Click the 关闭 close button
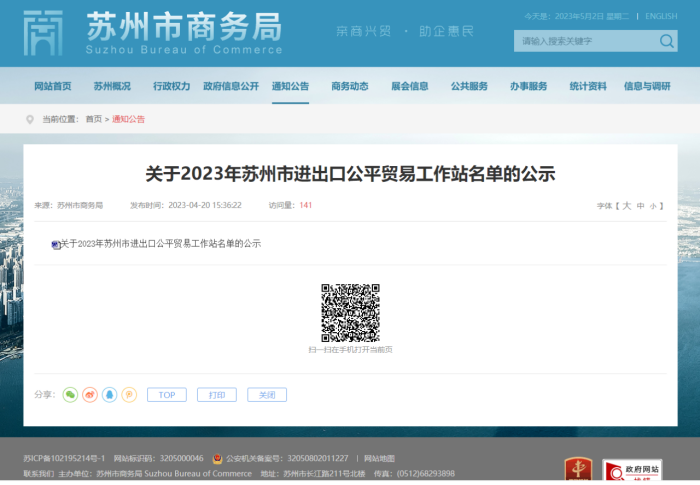This screenshot has width=700, height=485. (x=267, y=395)
